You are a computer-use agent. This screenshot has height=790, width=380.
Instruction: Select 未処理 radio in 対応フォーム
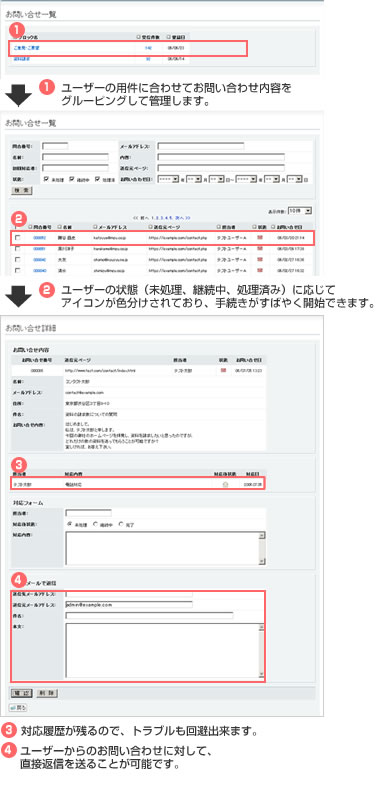pos(70,524)
